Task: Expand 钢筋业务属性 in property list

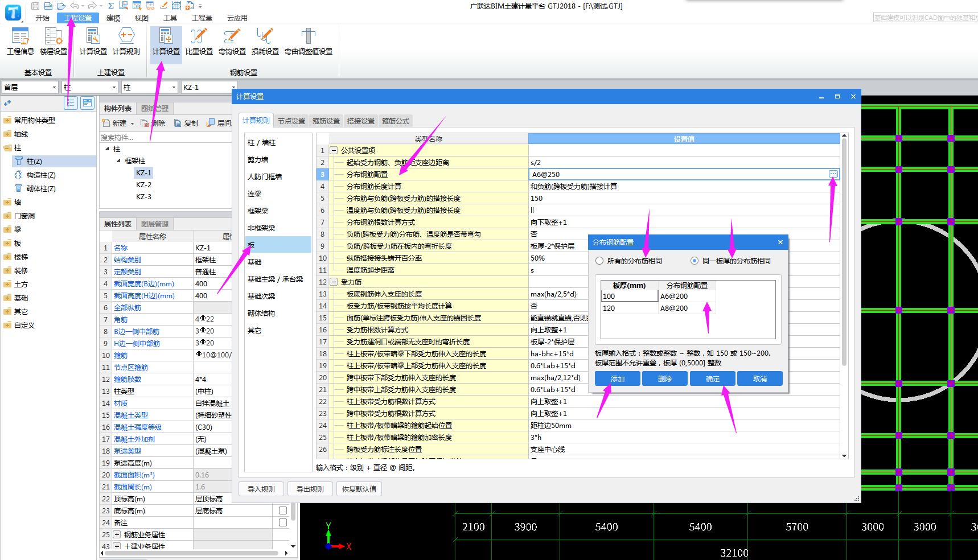Action: pyautogui.click(x=117, y=534)
